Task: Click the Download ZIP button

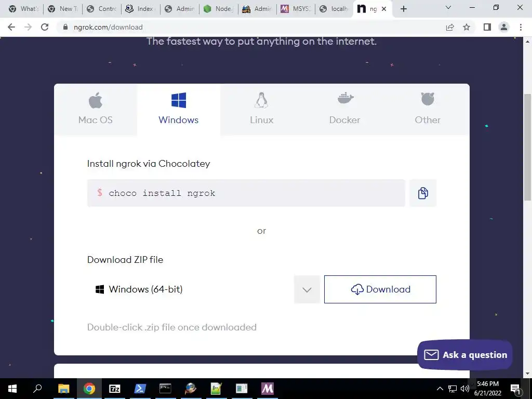Action: click(380, 289)
